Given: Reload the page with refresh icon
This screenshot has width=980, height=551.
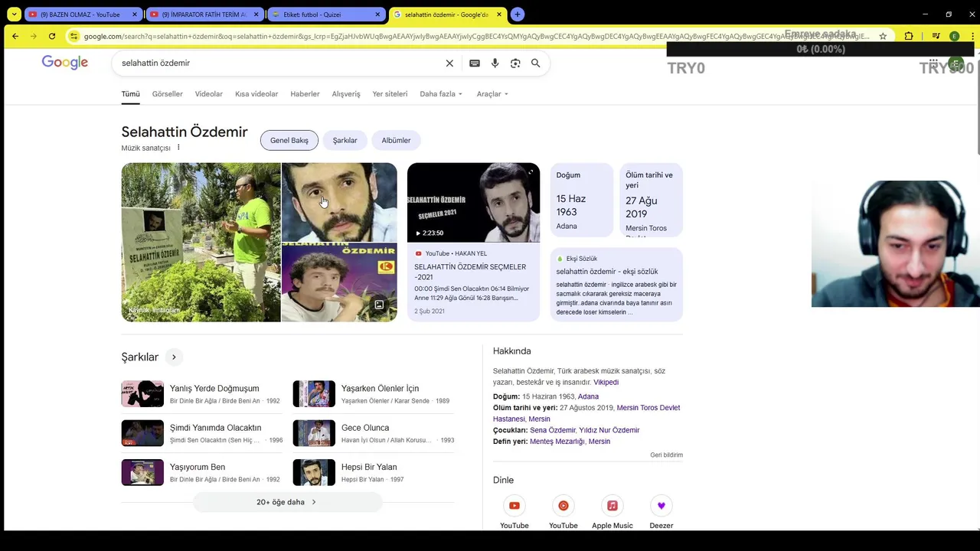Looking at the screenshot, I should pyautogui.click(x=52, y=36).
